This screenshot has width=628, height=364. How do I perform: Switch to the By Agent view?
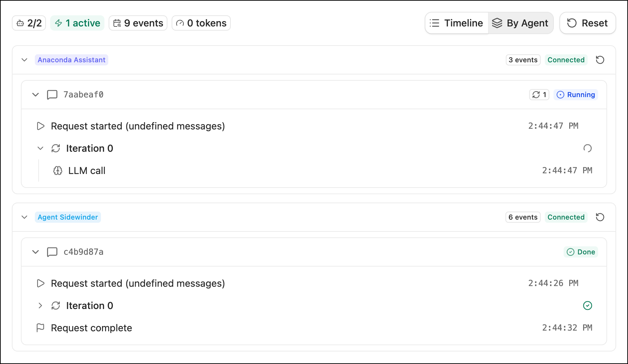pyautogui.click(x=520, y=23)
